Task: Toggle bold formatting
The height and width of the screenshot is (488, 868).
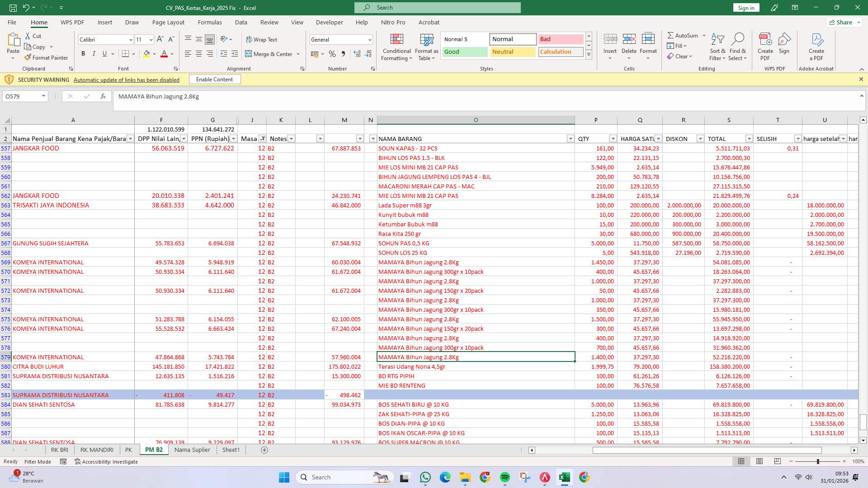Action: (83, 53)
